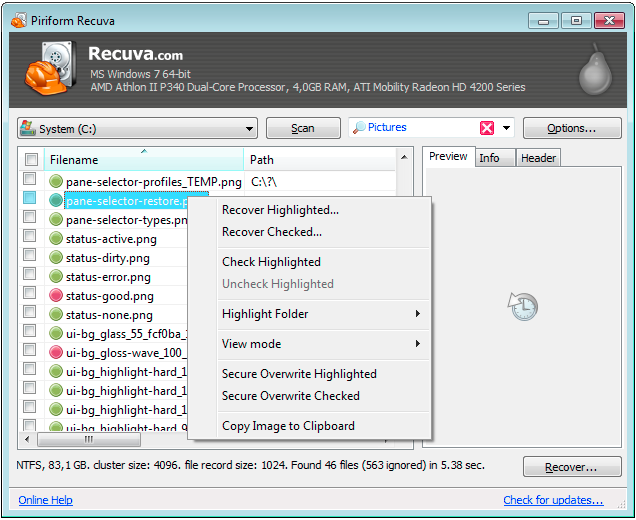Sort by the Filename column header
The image size is (636, 520).
coord(144,159)
